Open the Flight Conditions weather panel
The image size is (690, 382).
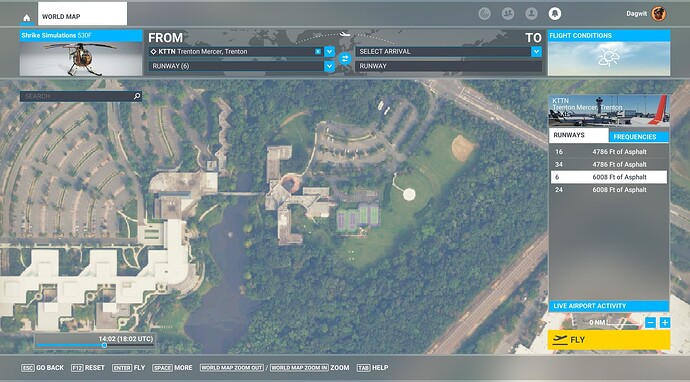(x=609, y=53)
